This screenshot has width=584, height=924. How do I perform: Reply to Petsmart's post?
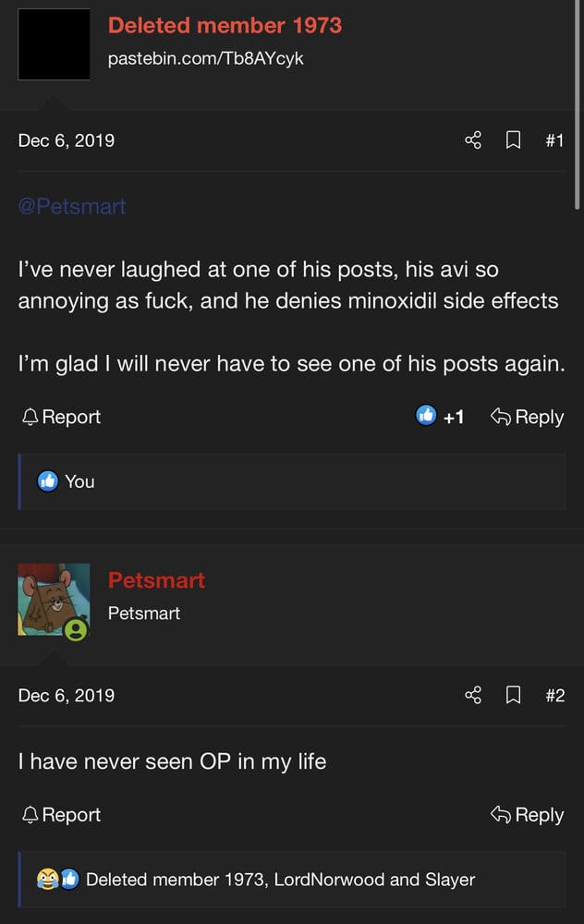pos(527,814)
